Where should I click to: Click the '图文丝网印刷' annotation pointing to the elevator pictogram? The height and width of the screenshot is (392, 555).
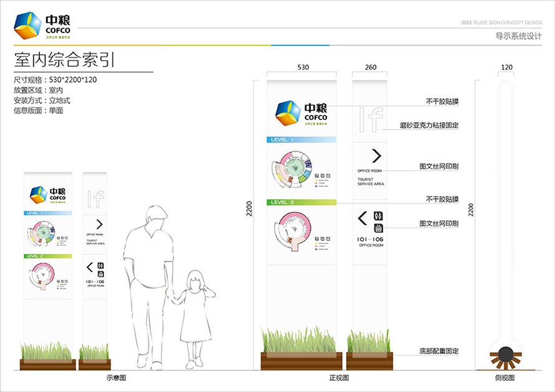pyautogui.click(x=439, y=223)
